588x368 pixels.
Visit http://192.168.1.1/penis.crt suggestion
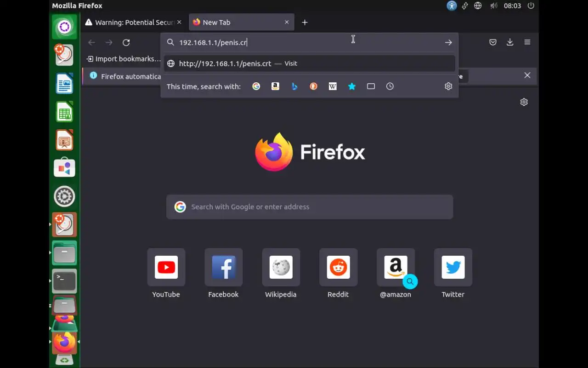point(310,63)
